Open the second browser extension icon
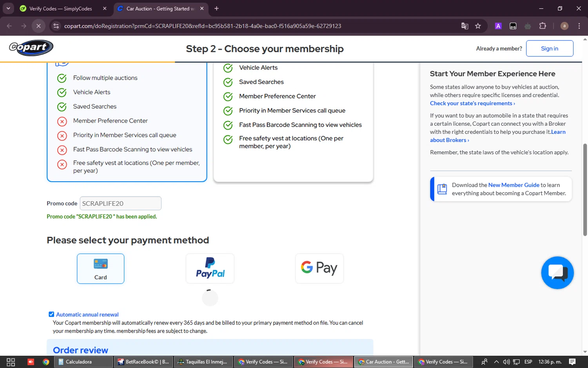588x368 pixels. click(x=513, y=26)
